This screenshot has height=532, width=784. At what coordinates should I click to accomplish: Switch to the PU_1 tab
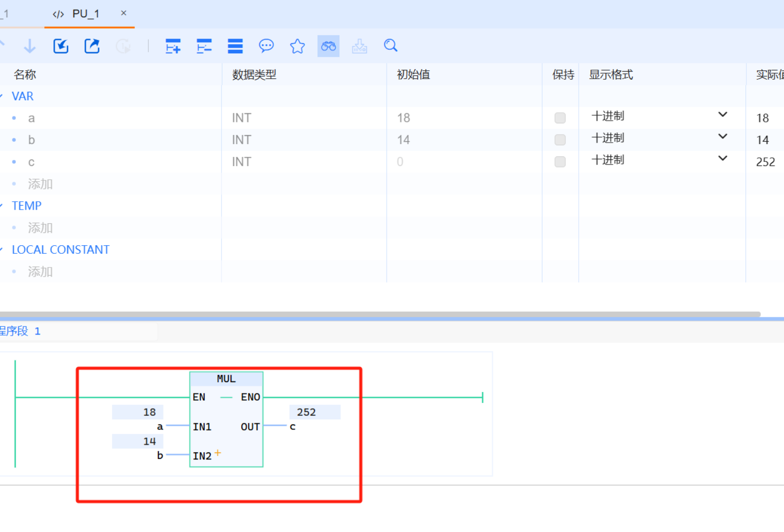85,14
